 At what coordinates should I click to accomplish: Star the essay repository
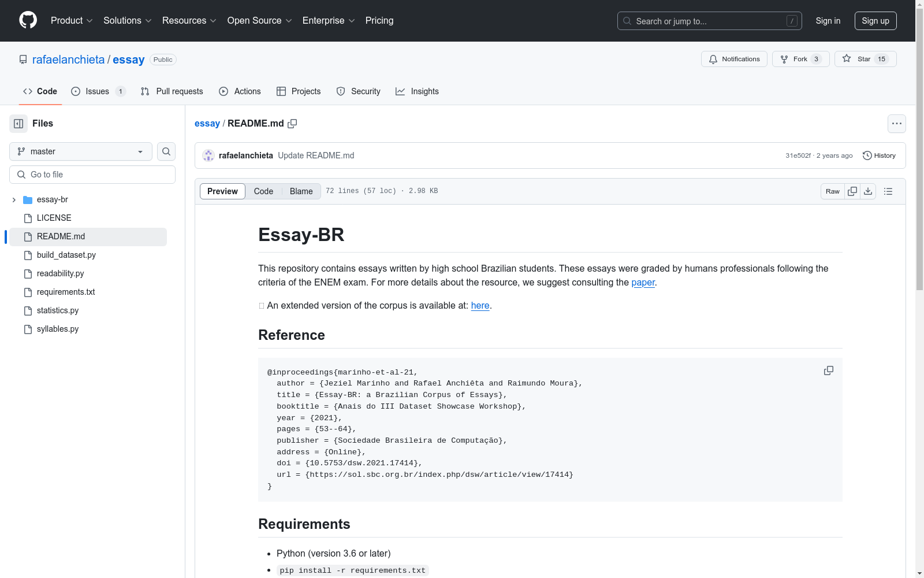pos(865,59)
